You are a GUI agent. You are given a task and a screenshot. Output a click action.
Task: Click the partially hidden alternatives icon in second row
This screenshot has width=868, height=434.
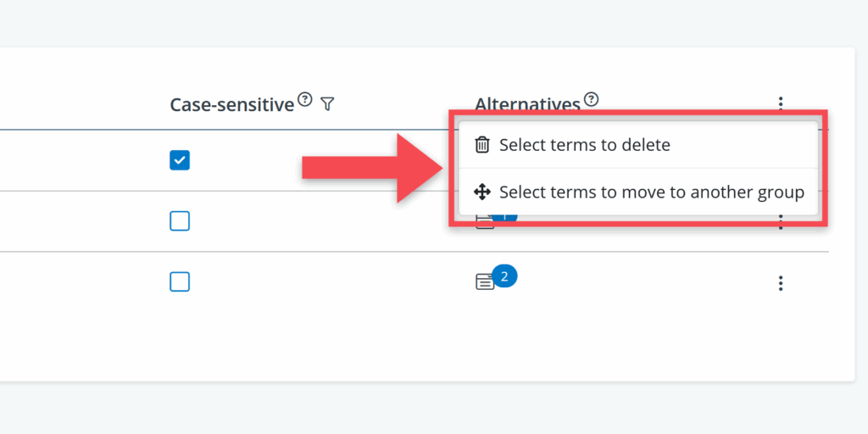[481, 223]
